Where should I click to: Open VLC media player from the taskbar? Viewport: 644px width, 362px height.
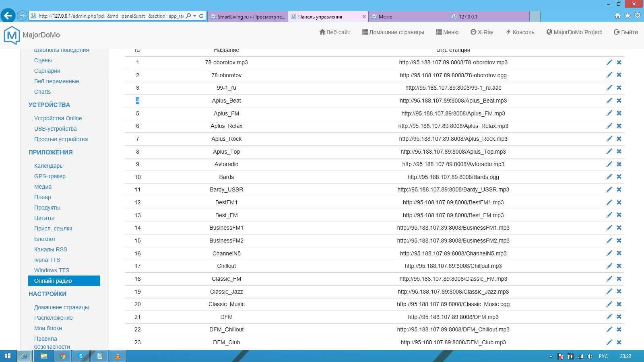tap(118, 356)
